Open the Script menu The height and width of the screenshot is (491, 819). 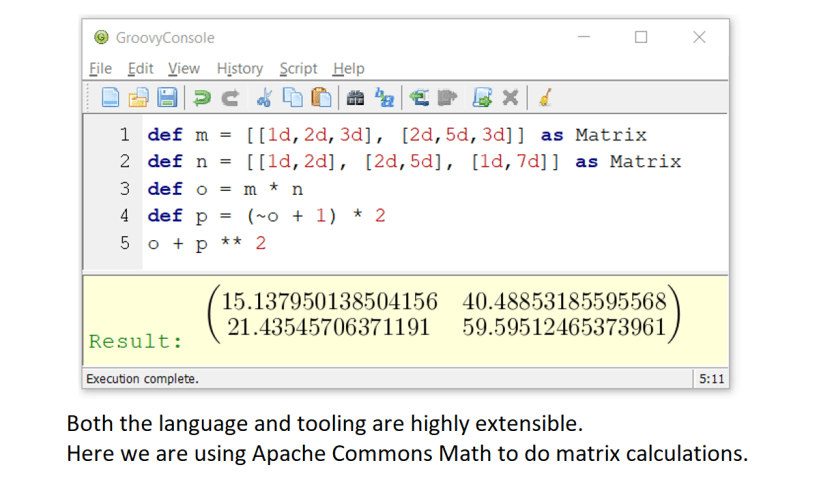pos(298,68)
